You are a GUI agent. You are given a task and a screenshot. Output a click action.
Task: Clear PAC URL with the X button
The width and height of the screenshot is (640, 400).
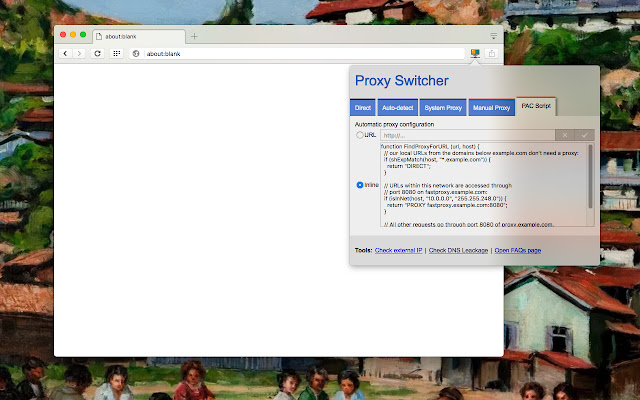(x=564, y=135)
